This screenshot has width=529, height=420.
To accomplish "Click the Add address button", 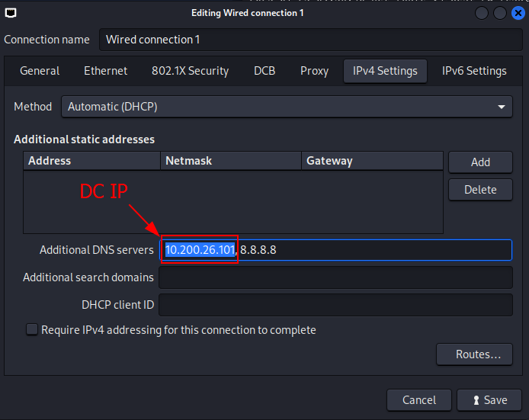I will [x=480, y=162].
